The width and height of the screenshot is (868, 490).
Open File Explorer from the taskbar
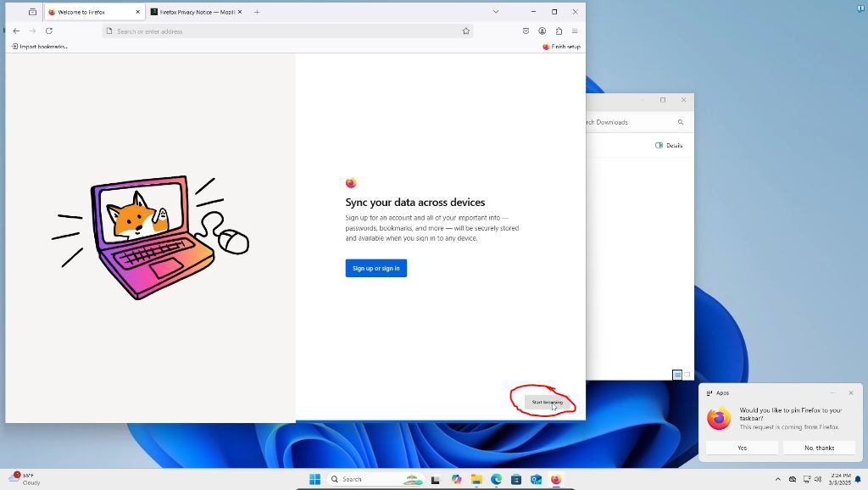(476, 479)
